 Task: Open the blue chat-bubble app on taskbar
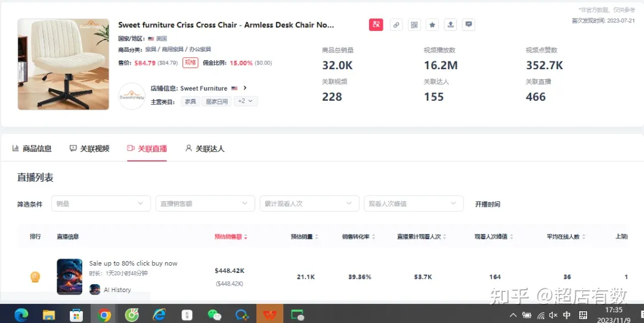242,315
